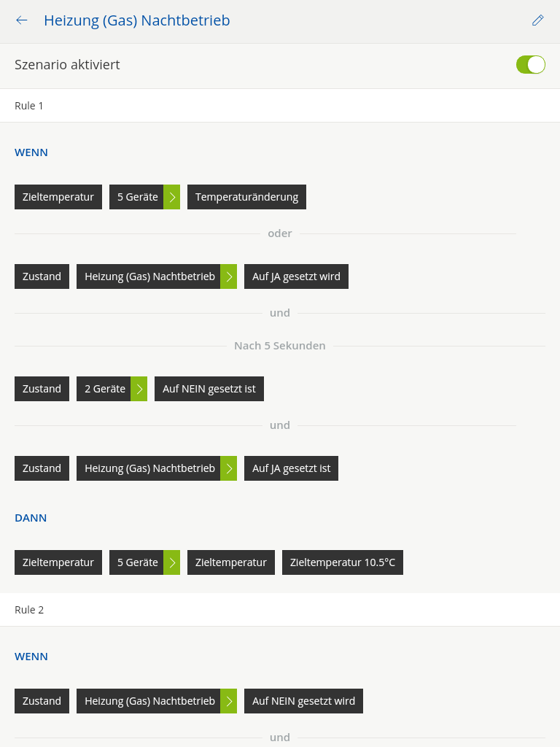This screenshot has width=560, height=747.
Task: Expand green chevron next to WENN 5 Geräte
Action: click(x=172, y=197)
